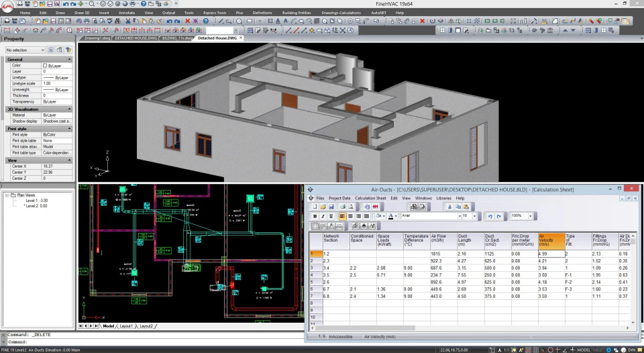
Task: Open font name dropdown showing Arial
Action: tap(459, 215)
